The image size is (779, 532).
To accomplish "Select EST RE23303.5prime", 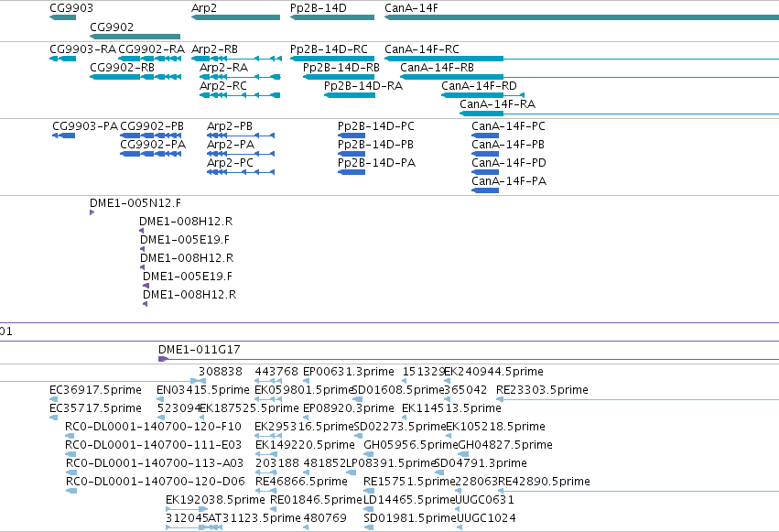I will (637, 399).
